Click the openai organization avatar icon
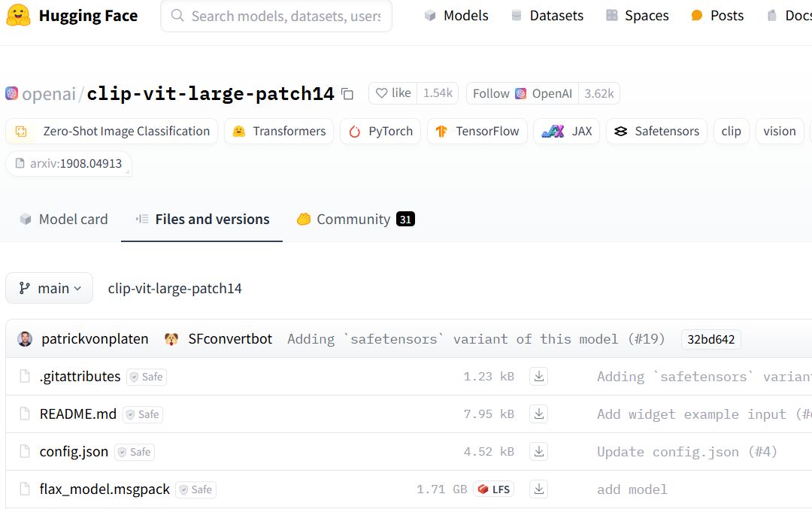 [11, 93]
